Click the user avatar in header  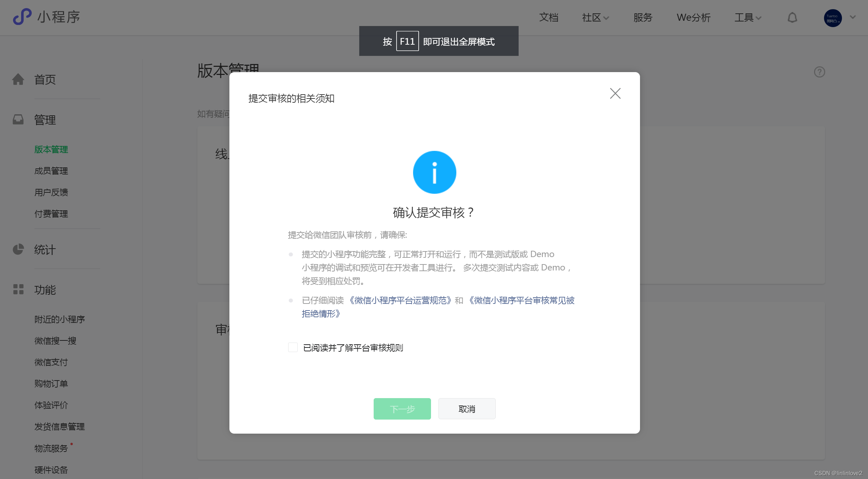point(832,18)
